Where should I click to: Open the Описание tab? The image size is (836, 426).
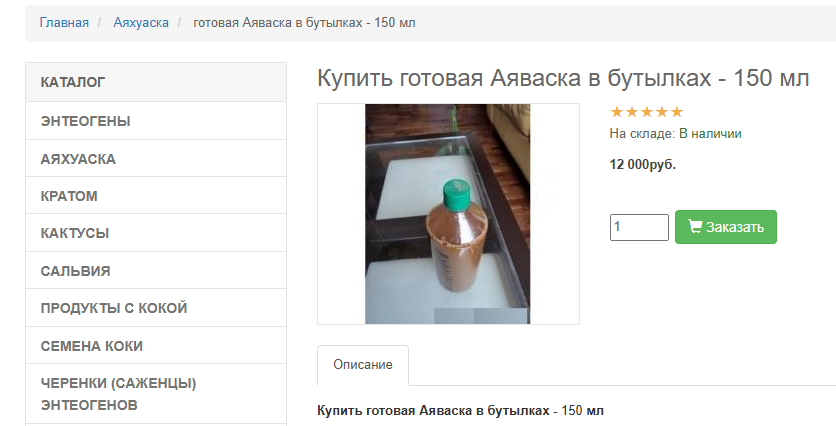pyautogui.click(x=363, y=365)
